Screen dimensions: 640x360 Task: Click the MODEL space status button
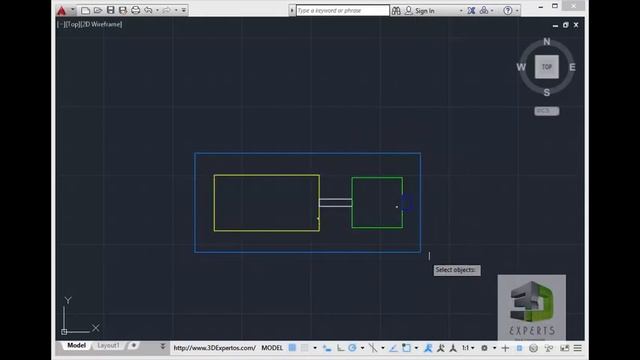(x=272, y=348)
